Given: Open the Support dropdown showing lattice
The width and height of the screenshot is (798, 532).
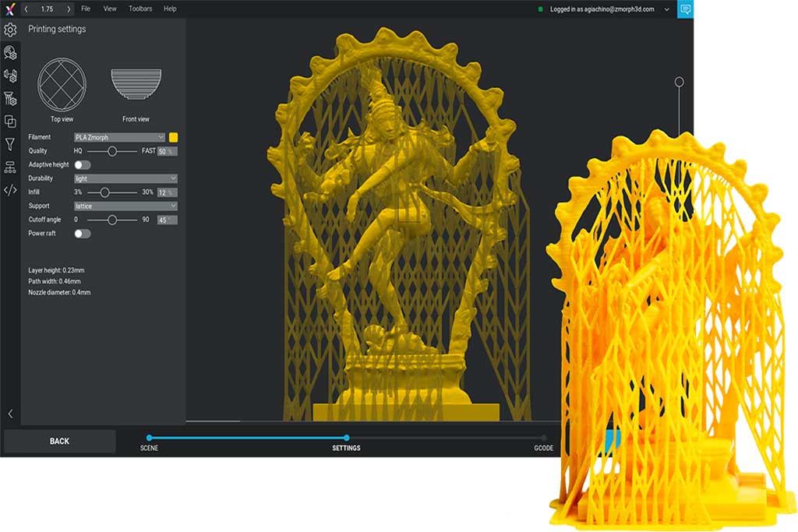Looking at the screenshot, I should click(x=125, y=206).
